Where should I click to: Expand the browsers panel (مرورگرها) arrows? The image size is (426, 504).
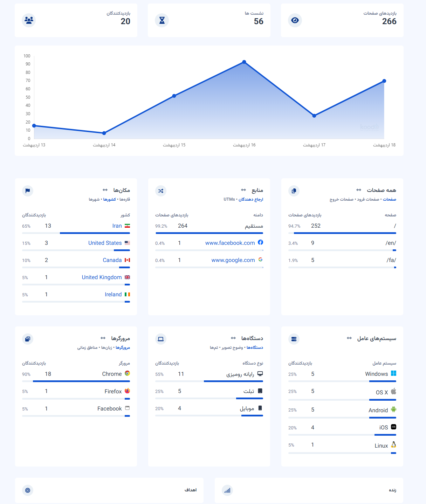click(103, 338)
